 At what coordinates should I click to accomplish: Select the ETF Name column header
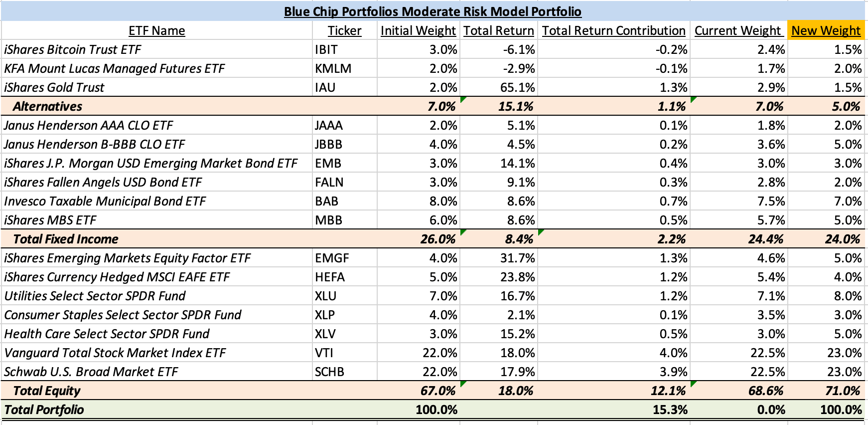pyautogui.click(x=156, y=30)
